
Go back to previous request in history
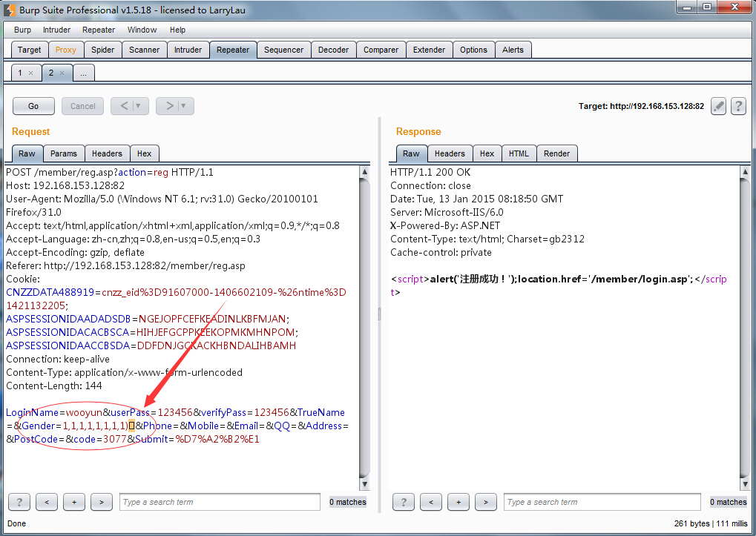(x=124, y=106)
